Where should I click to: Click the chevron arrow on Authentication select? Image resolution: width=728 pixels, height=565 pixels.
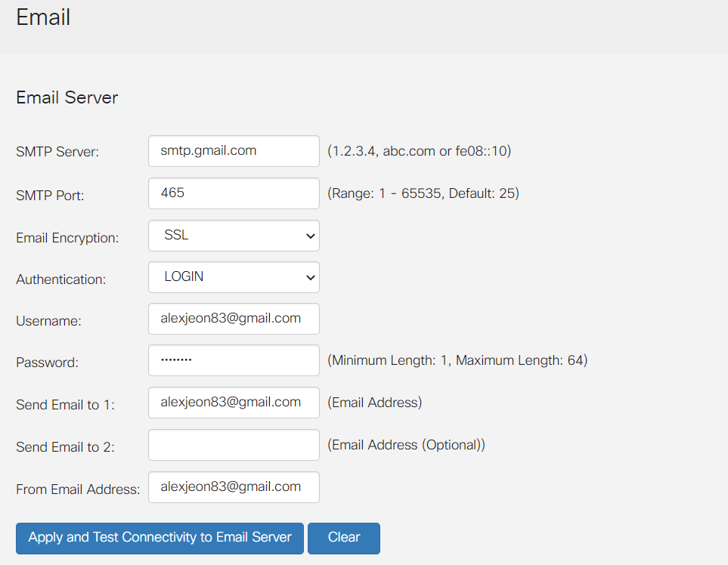[311, 278]
